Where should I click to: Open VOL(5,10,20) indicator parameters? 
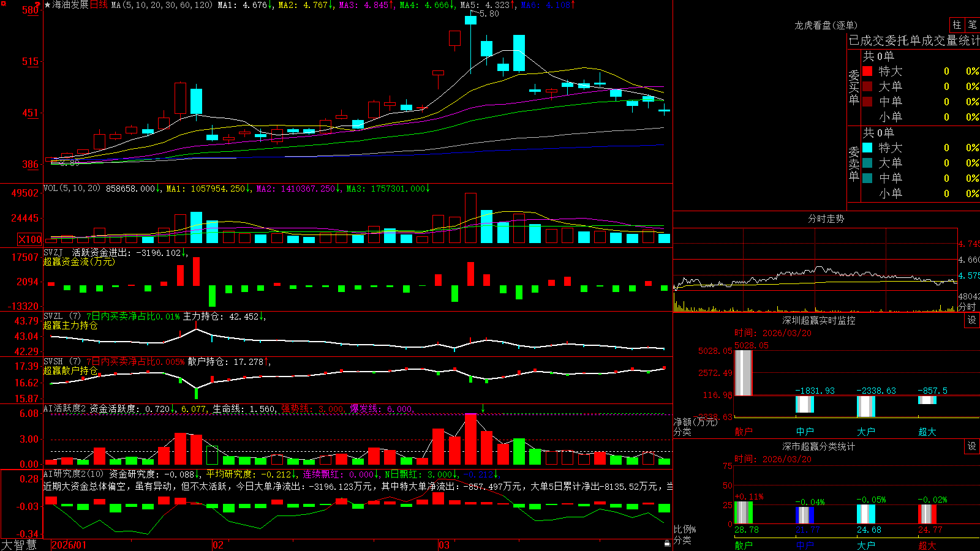pos(72,189)
